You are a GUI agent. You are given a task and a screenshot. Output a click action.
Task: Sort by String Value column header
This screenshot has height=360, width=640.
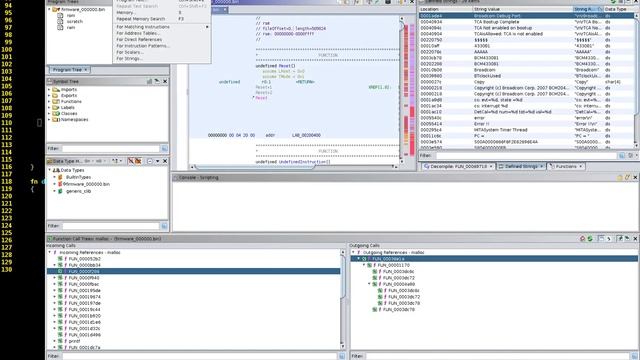point(522,9)
